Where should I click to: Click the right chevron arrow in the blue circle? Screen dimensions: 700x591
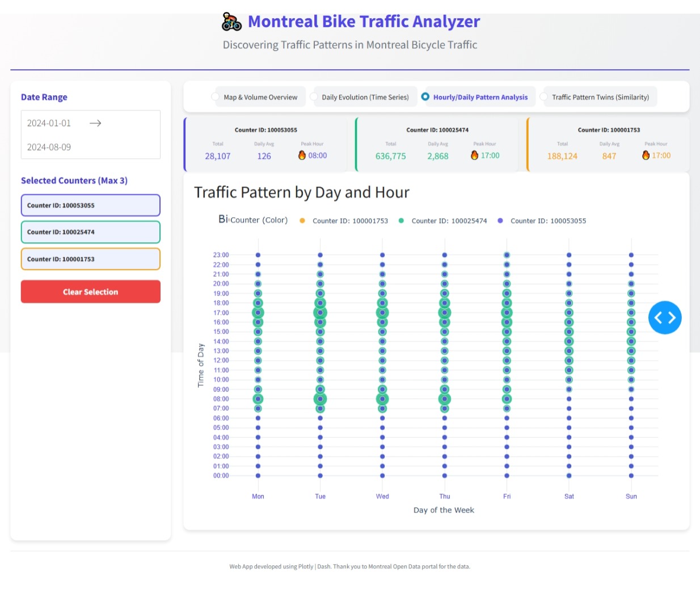pos(672,318)
